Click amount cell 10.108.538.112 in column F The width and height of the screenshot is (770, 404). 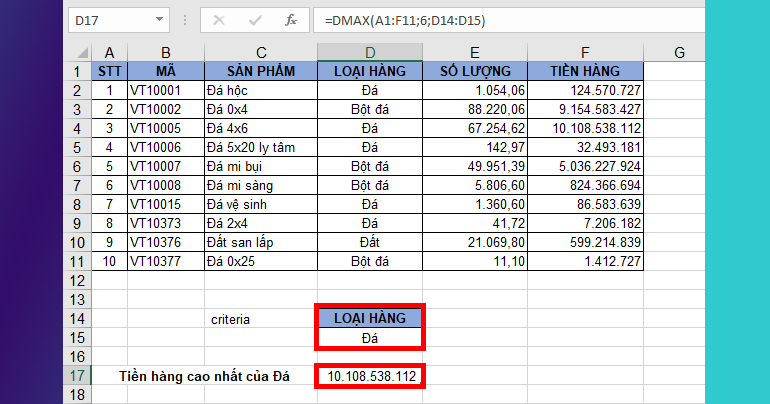click(x=585, y=128)
